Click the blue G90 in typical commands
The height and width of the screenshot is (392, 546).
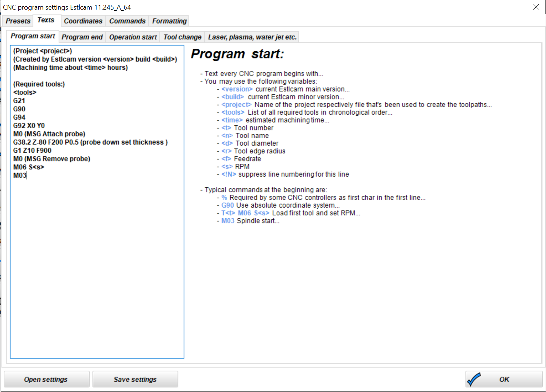click(x=228, y=205)
